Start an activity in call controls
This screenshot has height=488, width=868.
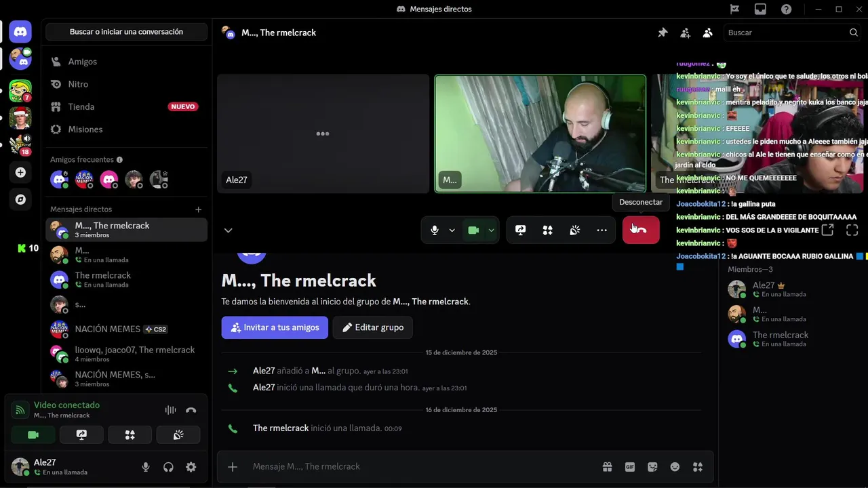pos(547,230)
